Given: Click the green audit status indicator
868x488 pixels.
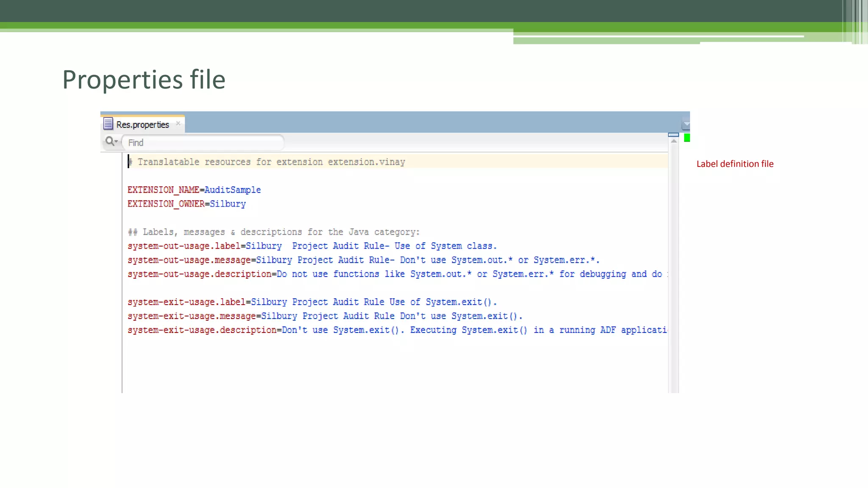Looking at the screenshot, I should click(687, 138).
